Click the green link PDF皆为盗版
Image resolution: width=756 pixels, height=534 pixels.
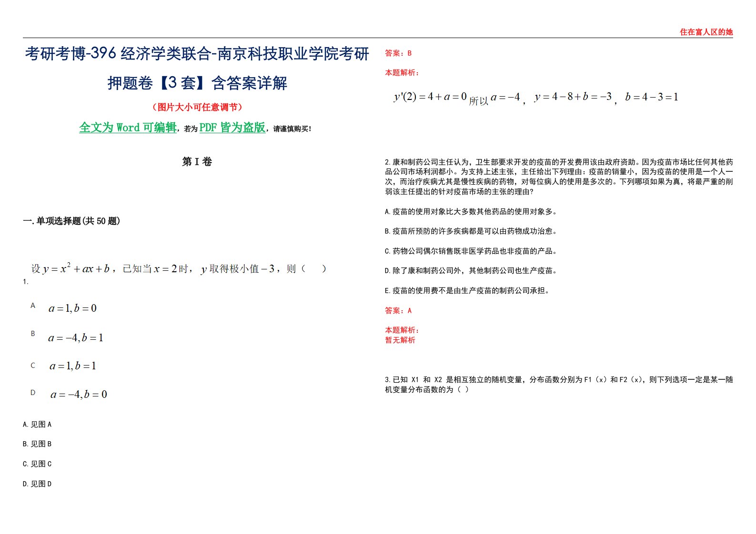tap(232, 128)
